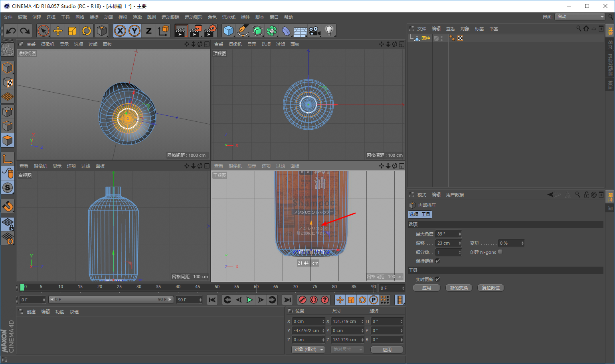Image resolution: width=615 pixels, height=364 pixels.
Task: Click the size X 131.719 cm field
Action: pyautogui.click(x=348, y=321)
